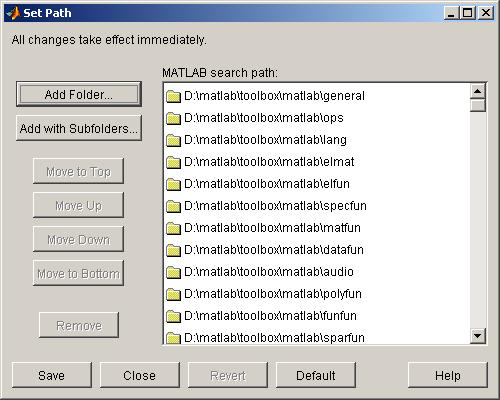Click folder icon next to matlab\datafun
The image size is (500, 400).
tap(173, 250)
